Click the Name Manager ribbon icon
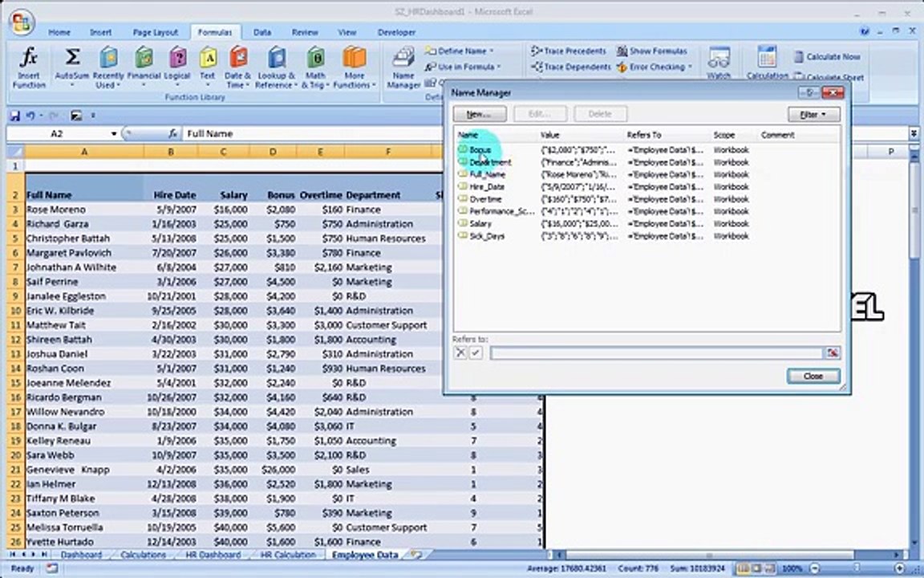 tap(403, 59)
